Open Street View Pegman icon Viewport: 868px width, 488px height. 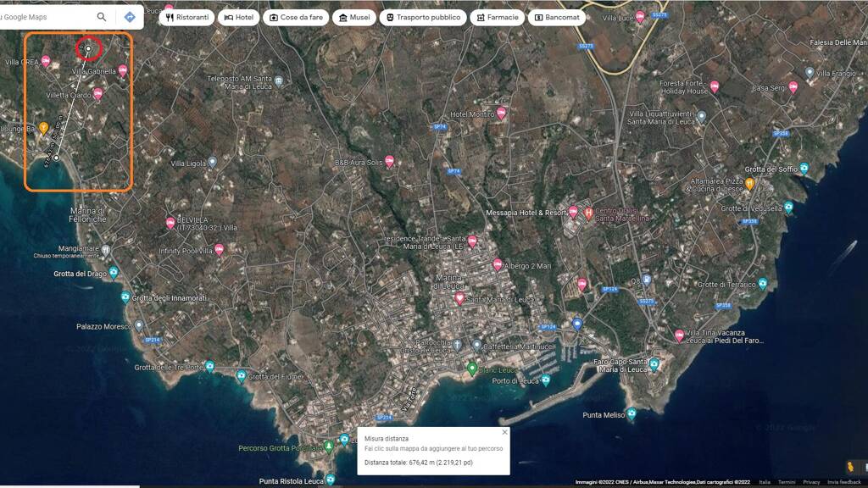point(849,467)
